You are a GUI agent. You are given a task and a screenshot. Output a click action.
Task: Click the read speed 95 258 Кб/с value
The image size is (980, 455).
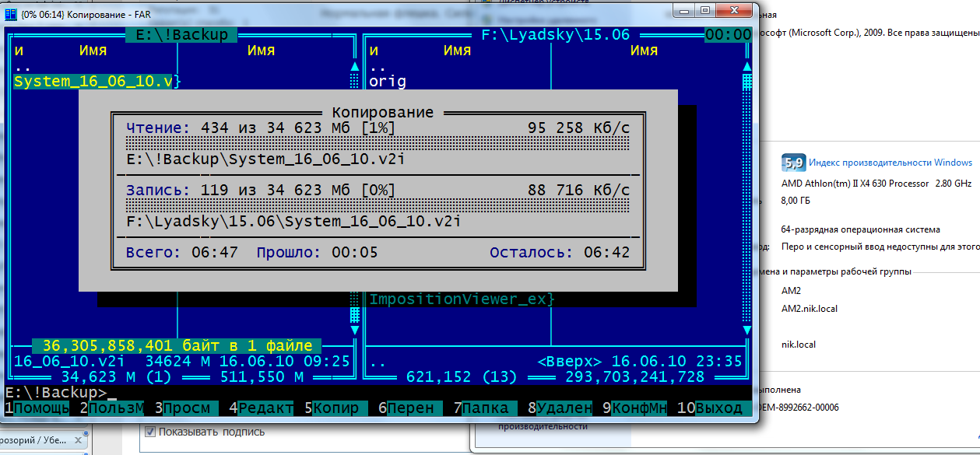coord(579,128)
